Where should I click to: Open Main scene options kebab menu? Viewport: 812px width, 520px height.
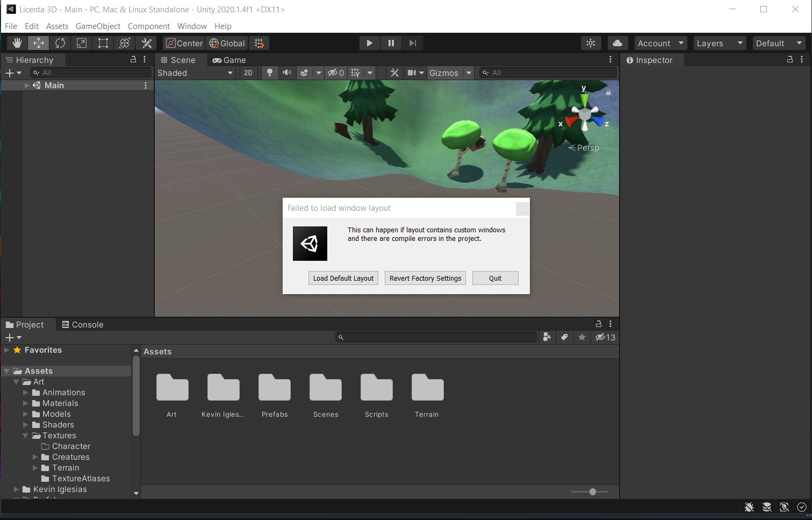point(146,85)
